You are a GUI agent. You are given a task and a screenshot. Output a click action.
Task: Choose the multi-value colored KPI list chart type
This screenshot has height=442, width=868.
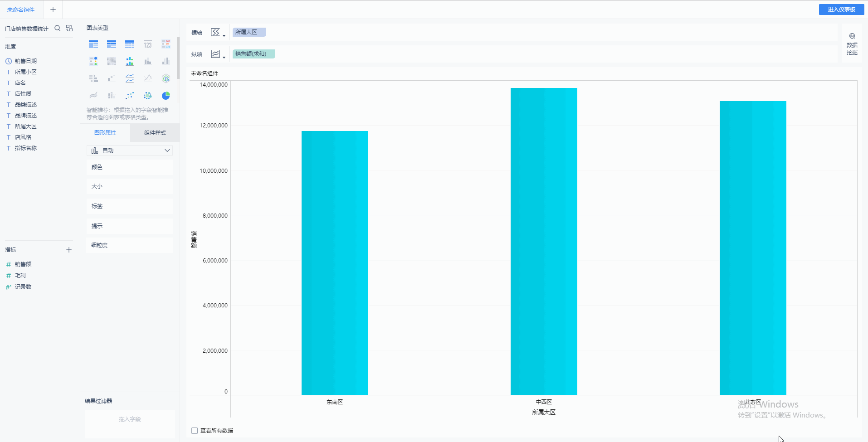166,44
